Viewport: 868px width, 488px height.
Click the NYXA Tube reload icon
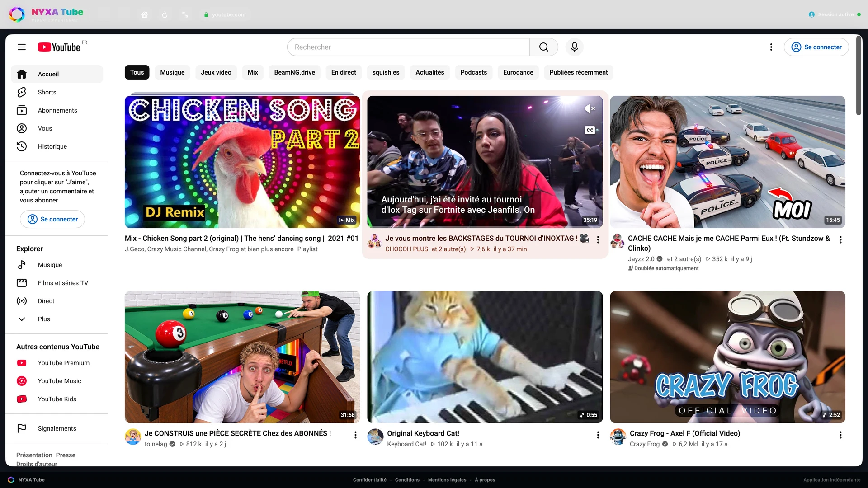click(165, 14)
